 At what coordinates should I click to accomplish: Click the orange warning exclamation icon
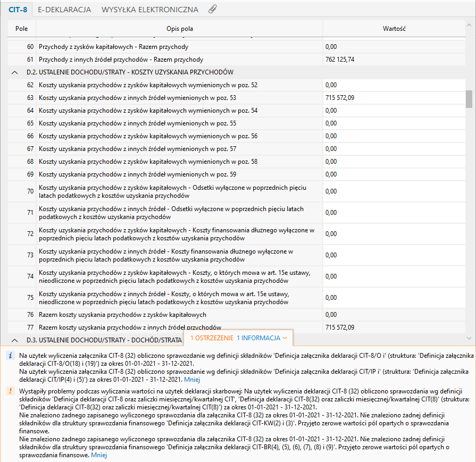tap(10, 391)
